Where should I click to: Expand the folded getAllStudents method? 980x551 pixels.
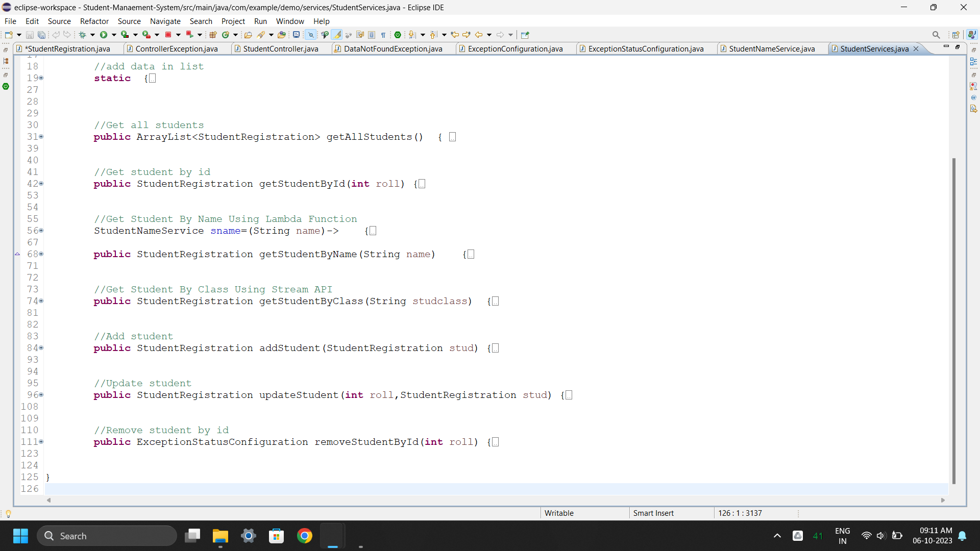click(x=41, y=137)
